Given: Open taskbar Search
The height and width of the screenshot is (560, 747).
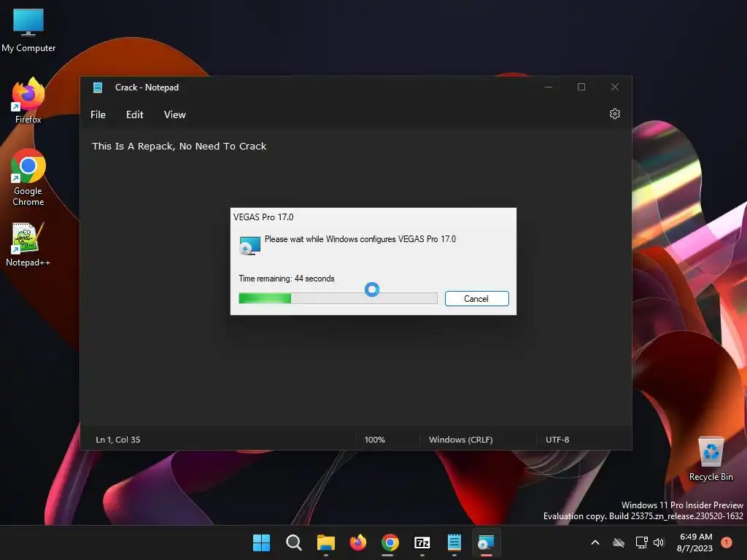Looking at the screenshot, I should (x=293, y=542).
